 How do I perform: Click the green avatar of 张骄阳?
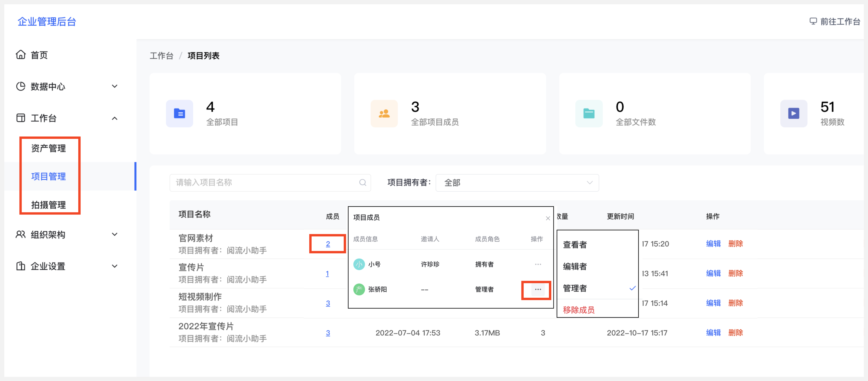click(359, 289)
